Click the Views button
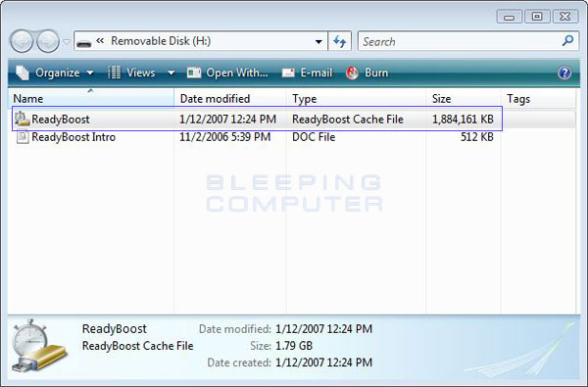588x387 pixels. tap(131, 73)
